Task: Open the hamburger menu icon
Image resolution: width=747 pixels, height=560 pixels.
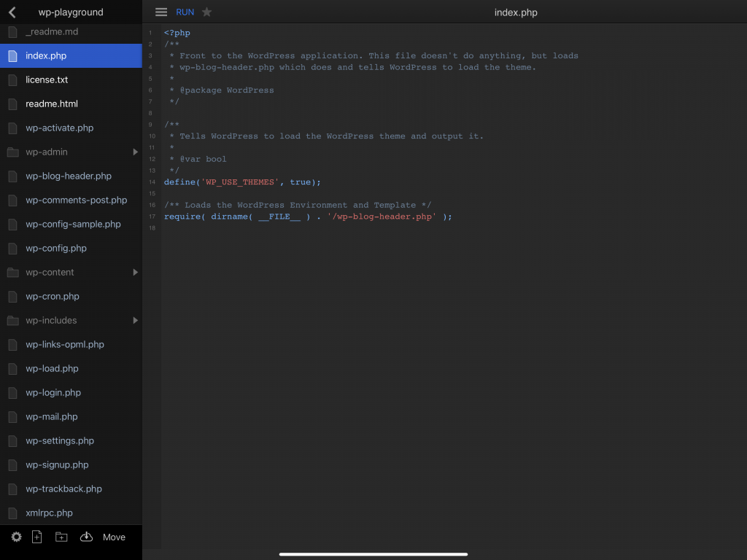Action: (161, 12)
